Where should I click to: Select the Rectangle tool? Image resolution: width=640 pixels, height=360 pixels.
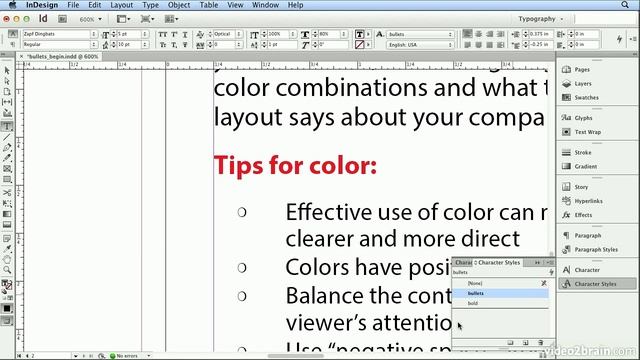click(7, 179)
